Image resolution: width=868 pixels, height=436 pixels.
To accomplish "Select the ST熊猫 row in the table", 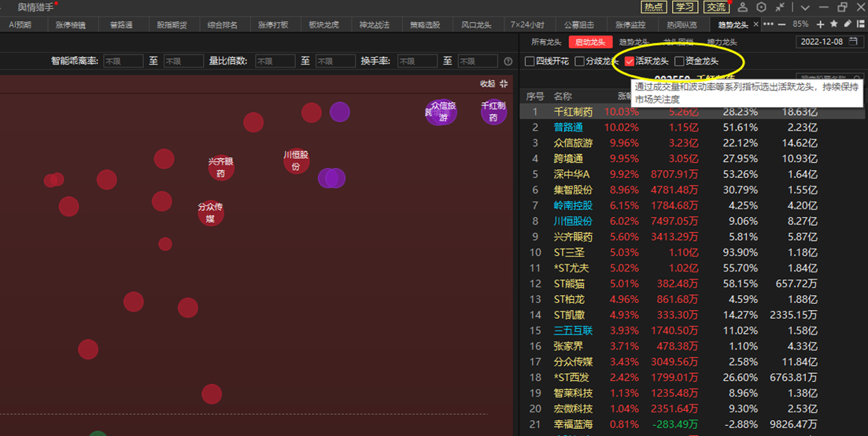I will [x=692, y=284].
